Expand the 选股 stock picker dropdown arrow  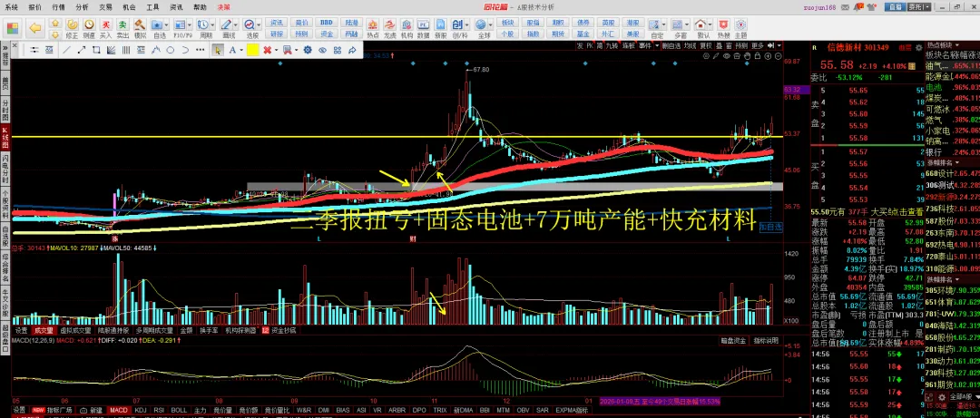[259, 24]
